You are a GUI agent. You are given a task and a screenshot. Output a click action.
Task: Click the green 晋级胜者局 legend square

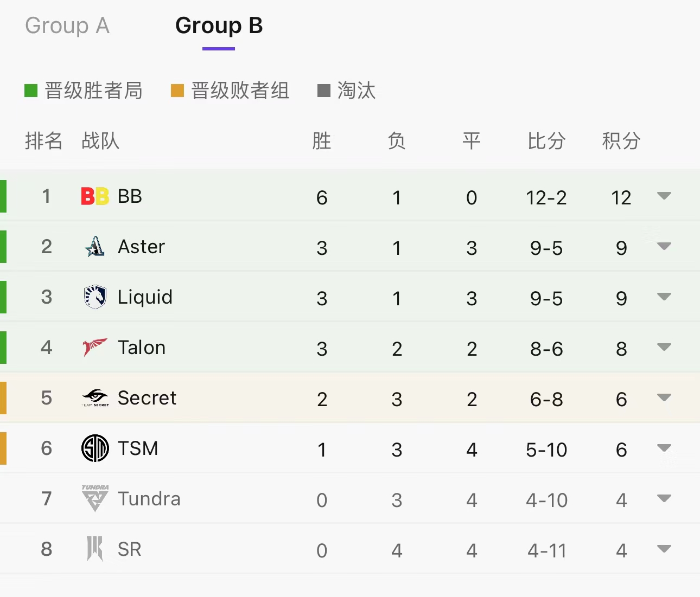[31, 91]
